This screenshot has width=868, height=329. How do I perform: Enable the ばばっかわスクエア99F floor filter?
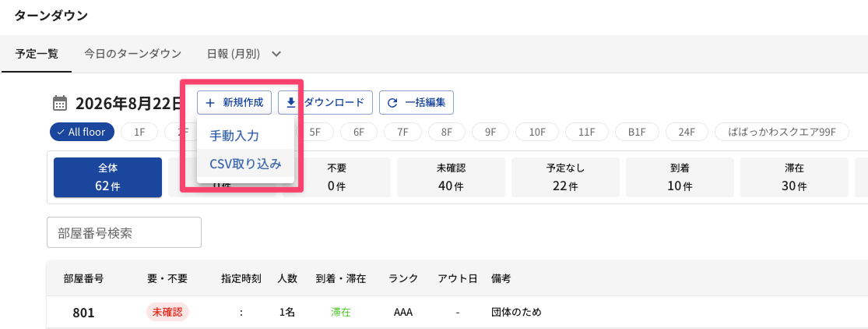pos(782,132)
